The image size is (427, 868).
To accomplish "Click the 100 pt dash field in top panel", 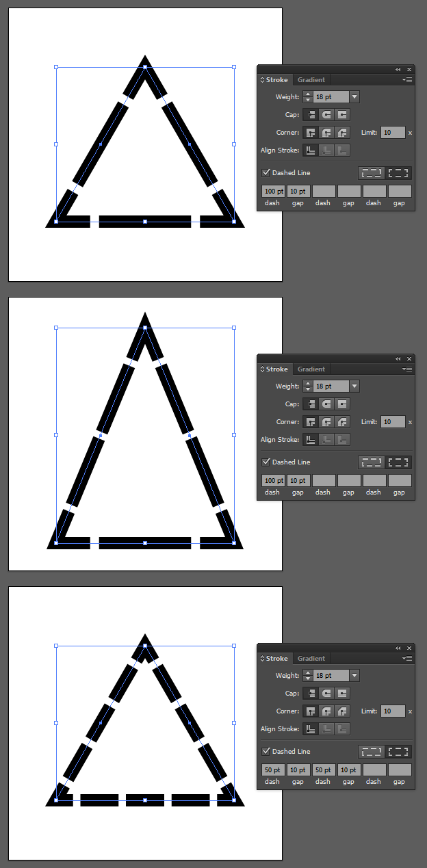I will pos(273,192).
